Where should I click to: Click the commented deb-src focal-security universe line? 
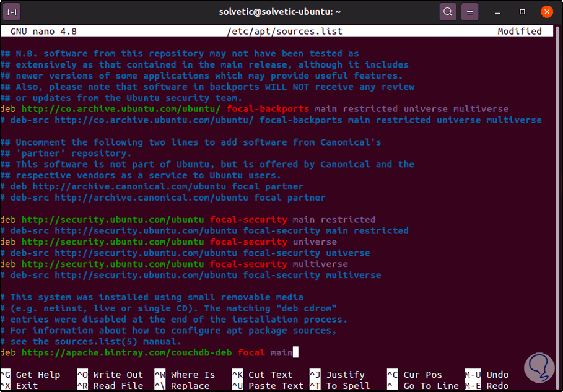click(x=185, y=253)
